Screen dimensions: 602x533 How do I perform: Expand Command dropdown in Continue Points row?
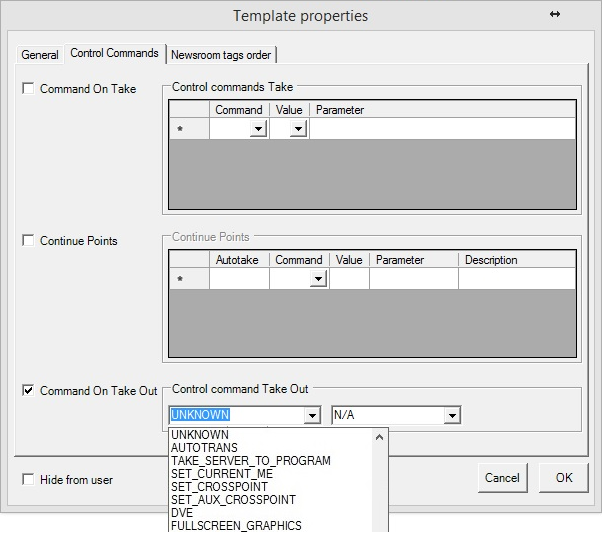pyautogui.click(x=318, y=279)
